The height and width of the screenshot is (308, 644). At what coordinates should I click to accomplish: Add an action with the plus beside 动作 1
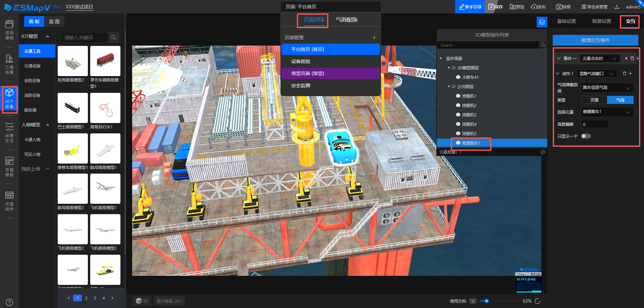pos(630,73)
